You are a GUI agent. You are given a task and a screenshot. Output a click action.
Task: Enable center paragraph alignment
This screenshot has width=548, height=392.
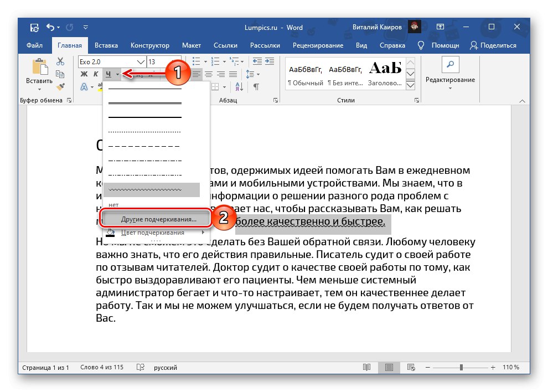click(x=208, y=74)
